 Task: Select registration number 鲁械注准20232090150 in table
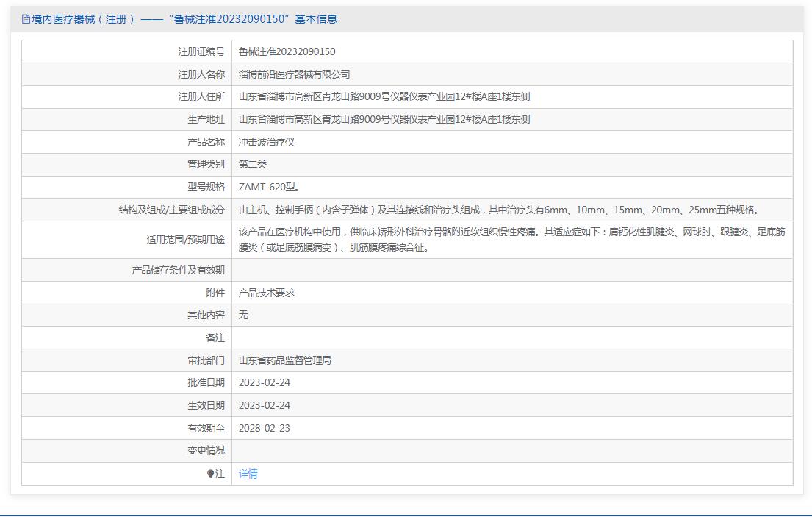(287, 51)
